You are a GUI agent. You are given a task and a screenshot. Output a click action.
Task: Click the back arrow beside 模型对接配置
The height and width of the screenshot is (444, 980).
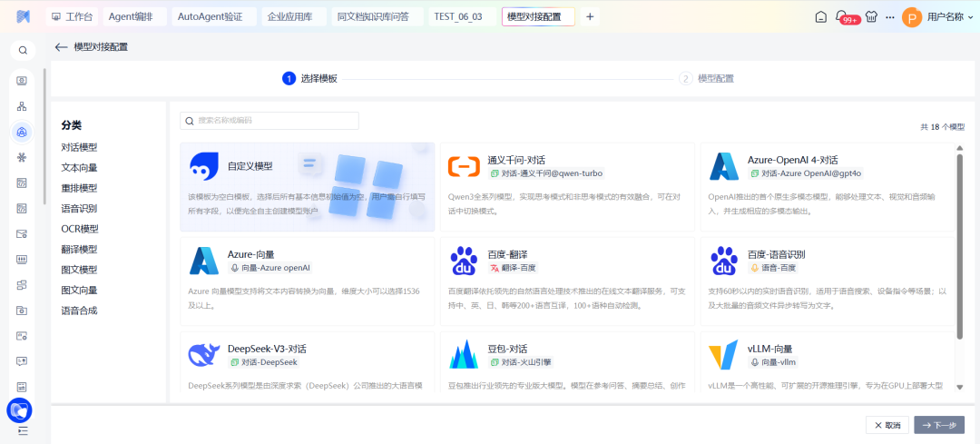(x=61, y=47)
